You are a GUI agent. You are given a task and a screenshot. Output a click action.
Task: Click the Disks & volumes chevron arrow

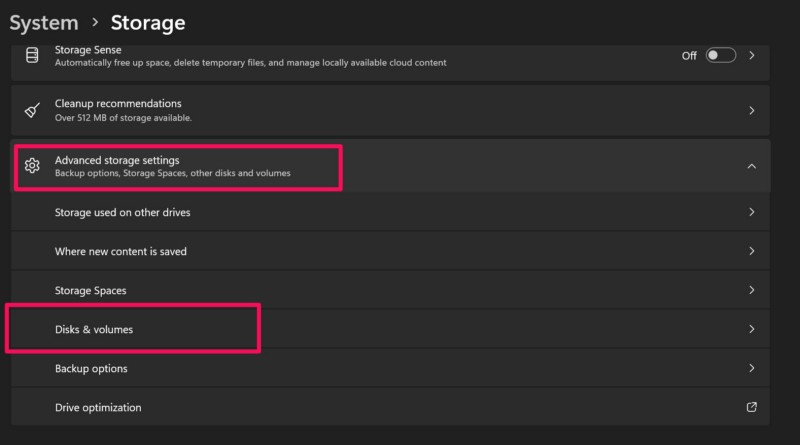(752, 329)
